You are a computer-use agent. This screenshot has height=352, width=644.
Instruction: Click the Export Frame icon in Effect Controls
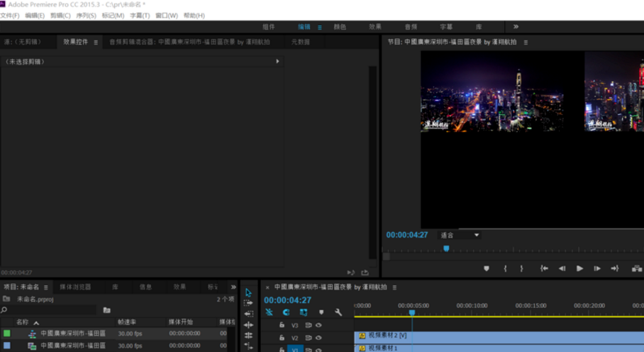coord(365,273)
